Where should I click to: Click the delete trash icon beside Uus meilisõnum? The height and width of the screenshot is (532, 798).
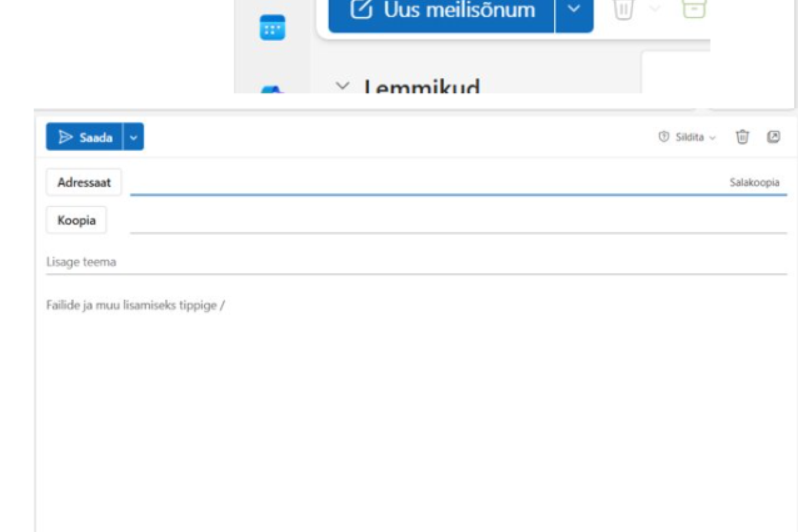pos(623,9)
